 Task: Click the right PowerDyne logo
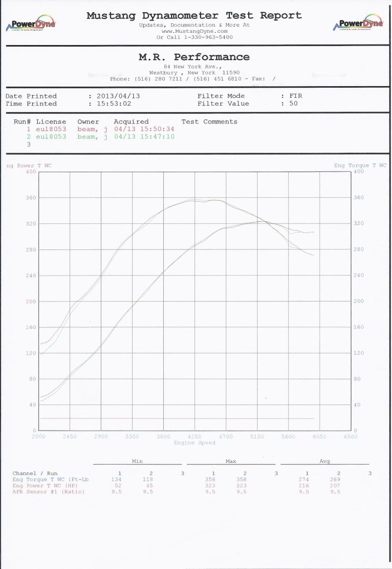[x=358, y=22]
